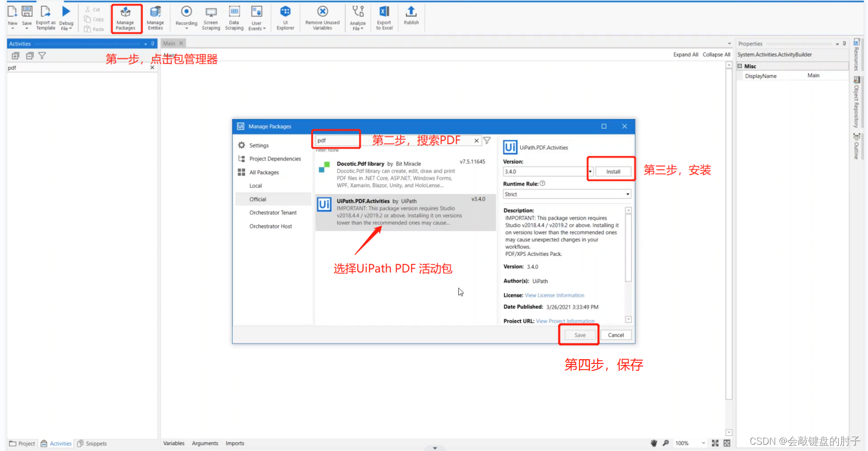Open View License Information link
The width and height of the screenshot is (868, 451).
[554, 295]
